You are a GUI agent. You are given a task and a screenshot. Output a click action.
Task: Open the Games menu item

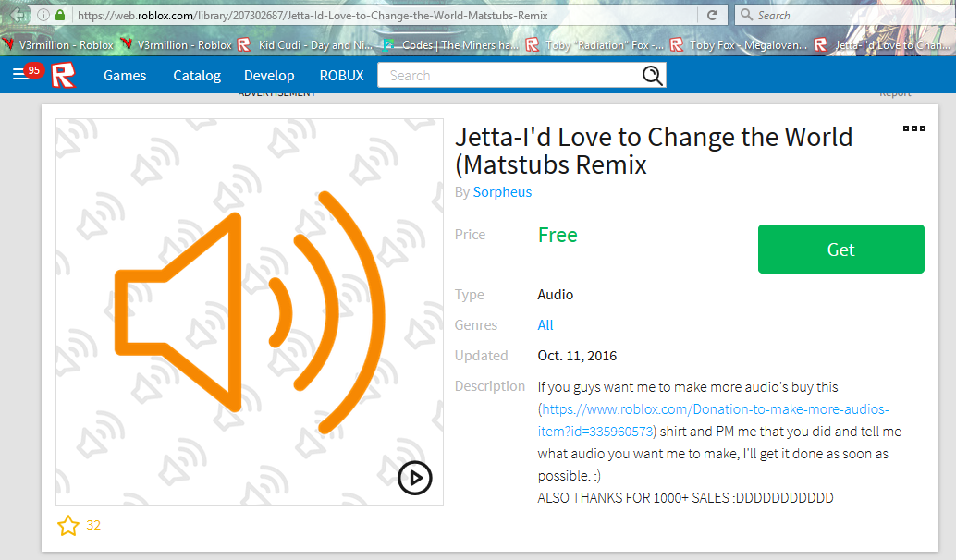pyautogui.click(x=125, y=76)
